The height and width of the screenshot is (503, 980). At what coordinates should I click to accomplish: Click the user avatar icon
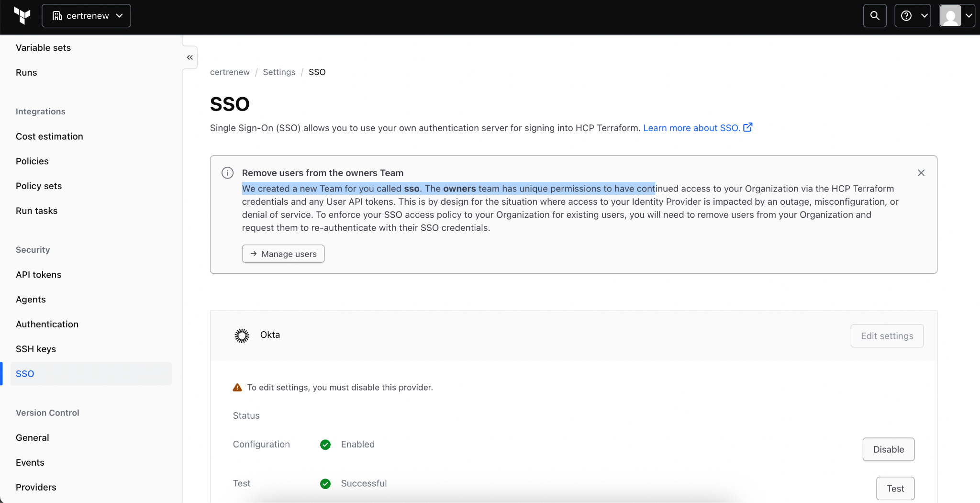(x=950, y=16)
